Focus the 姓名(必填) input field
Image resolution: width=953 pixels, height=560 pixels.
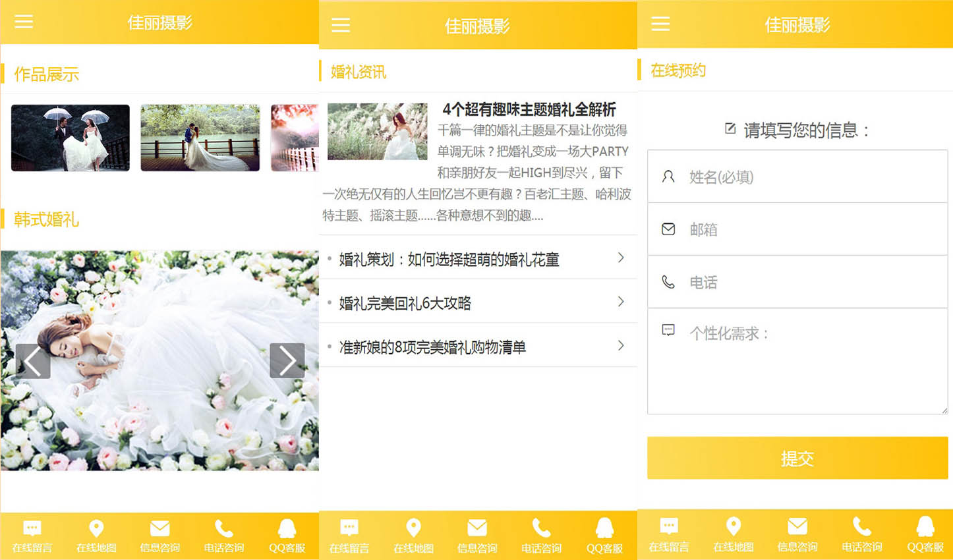click(x=797, y=177)
